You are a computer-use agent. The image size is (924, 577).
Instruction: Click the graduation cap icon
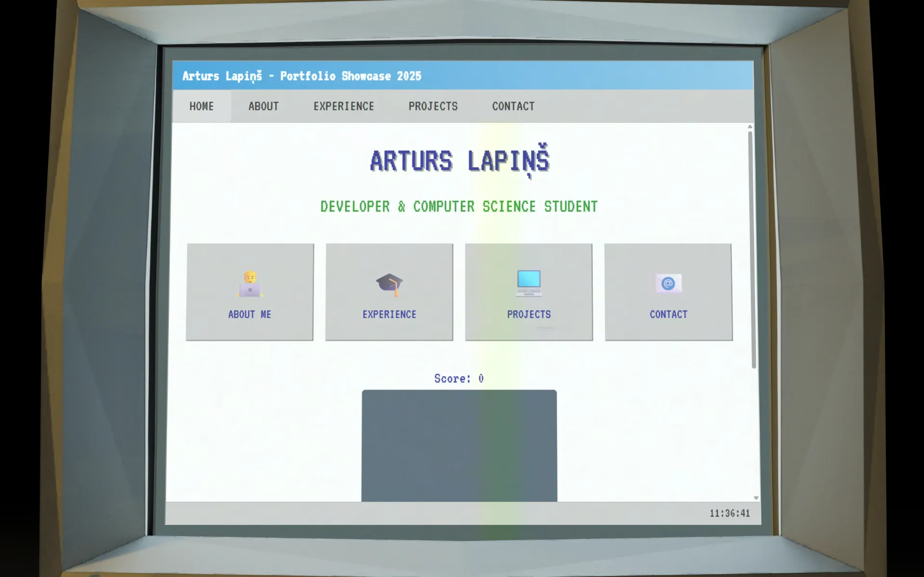point(389,284)
